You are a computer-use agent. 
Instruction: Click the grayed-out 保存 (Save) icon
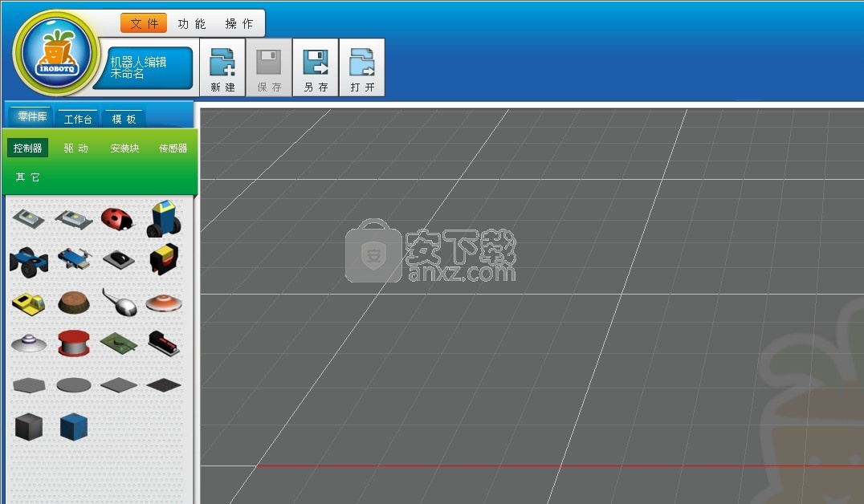tap(269, 67)
